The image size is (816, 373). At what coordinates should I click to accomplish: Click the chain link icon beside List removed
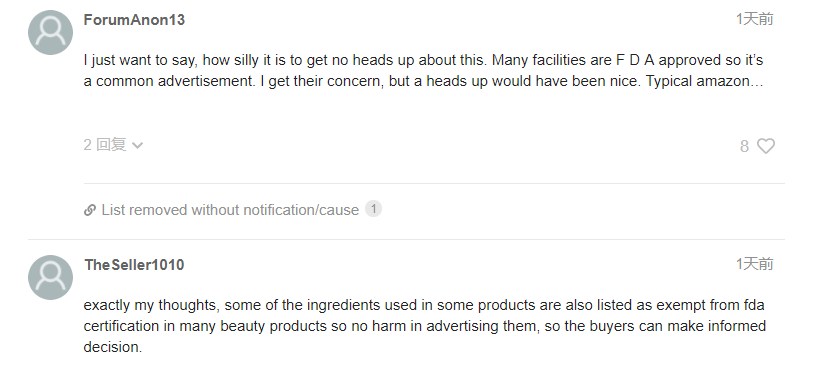point(90,210)
